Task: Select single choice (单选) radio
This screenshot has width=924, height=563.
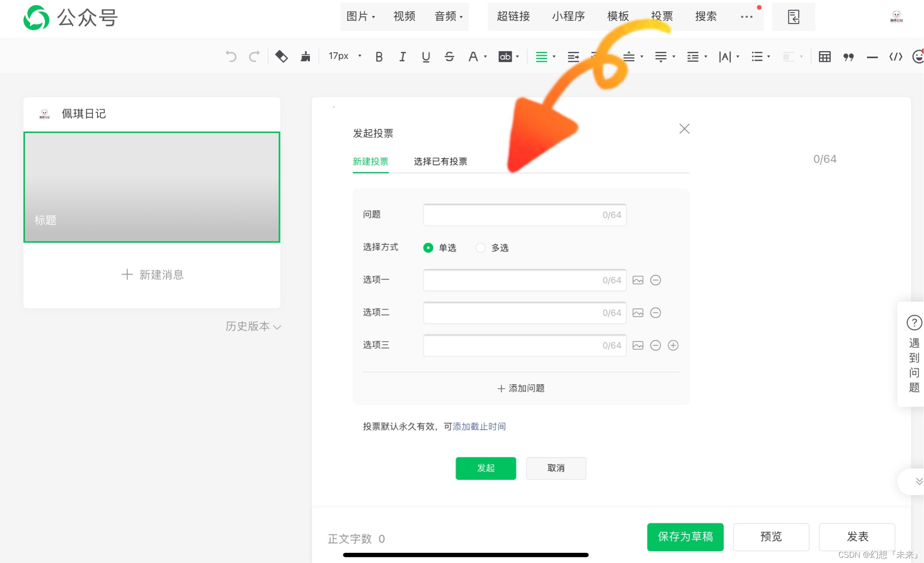Action: (428, 248)
